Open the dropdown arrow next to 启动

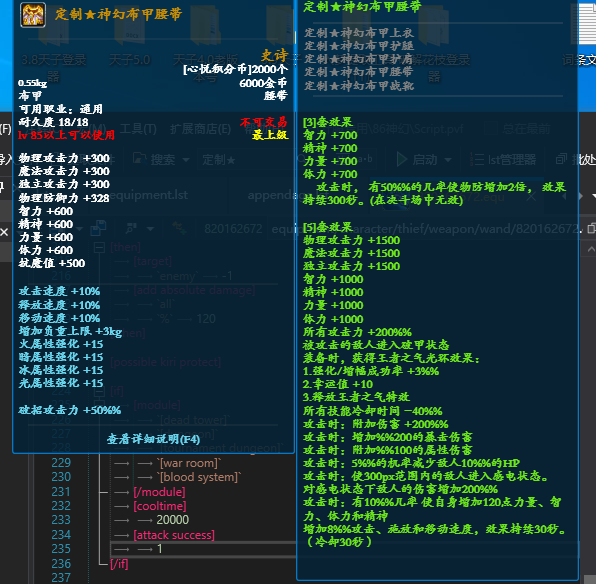click(448, 160)
